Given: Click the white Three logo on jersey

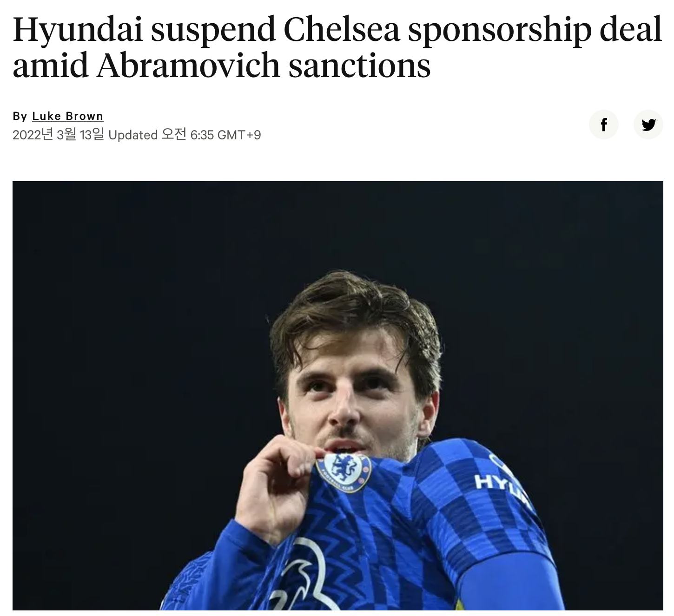Looking at the screenshot, I should (x=307, y=576).
